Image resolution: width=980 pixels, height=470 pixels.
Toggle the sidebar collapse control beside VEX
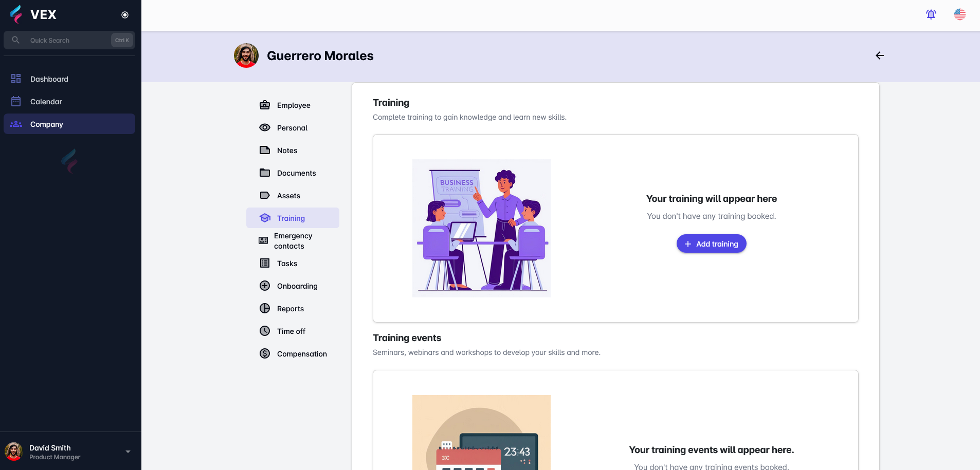[x=124, y=14]
